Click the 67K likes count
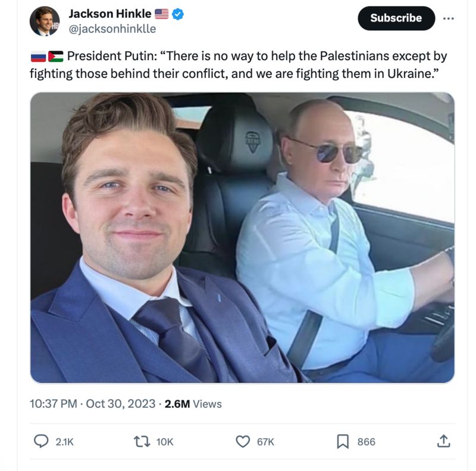Viewport: 476px width, 471px height. [x=265, y=442]
